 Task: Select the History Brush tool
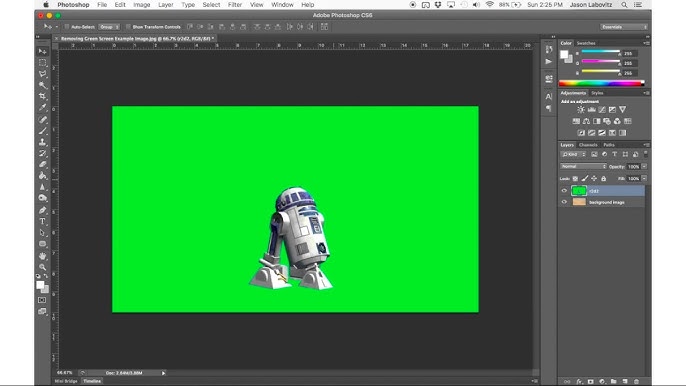point(42,154)
